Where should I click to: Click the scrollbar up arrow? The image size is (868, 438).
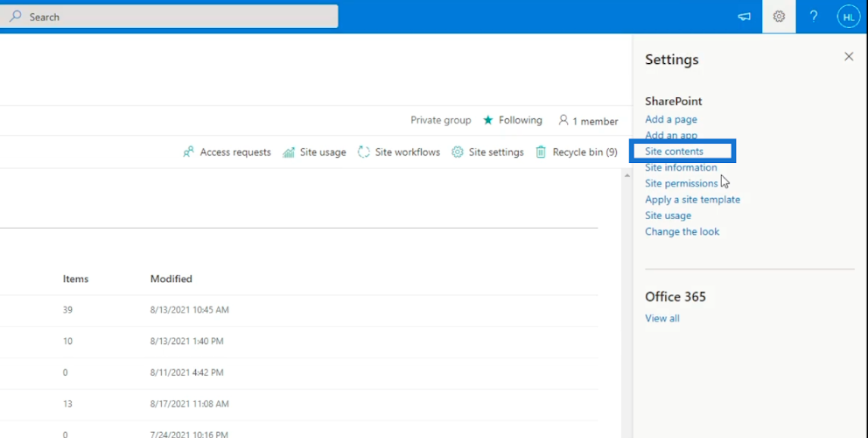click(x=626, y=176)
